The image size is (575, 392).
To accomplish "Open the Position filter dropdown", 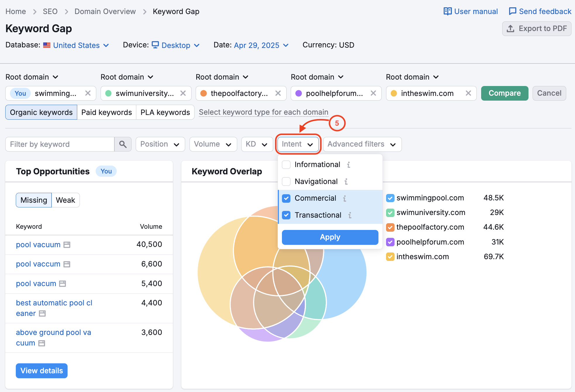I will pos(160,144).
